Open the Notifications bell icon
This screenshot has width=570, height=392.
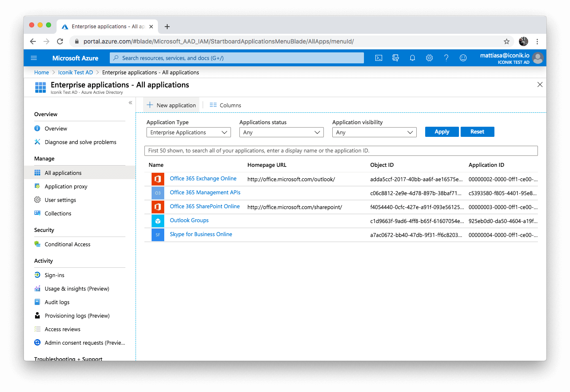413,58
